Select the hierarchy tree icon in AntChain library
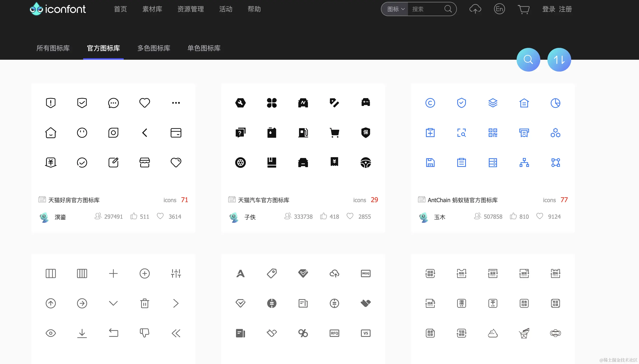Image resolution: width=639 pixels, height=364 pixels. pyautogui.click(x=524, y=163)
